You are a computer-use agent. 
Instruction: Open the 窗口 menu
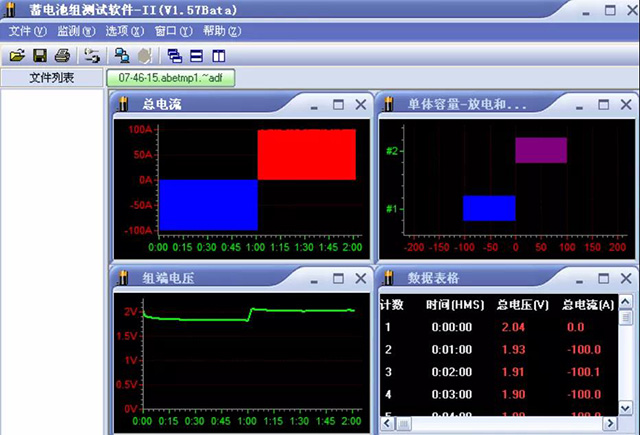click(171, 31)
